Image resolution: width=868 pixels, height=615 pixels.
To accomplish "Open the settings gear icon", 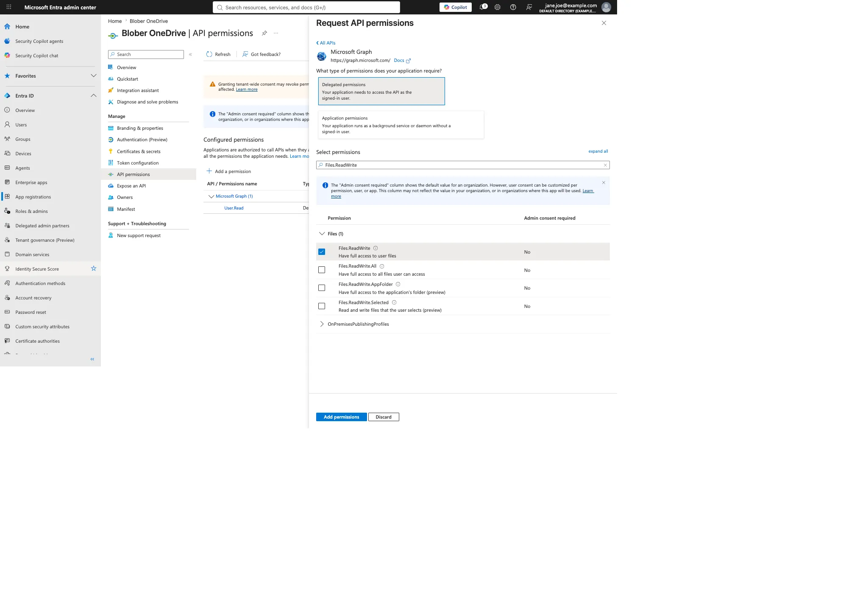I will click(498, 7).
